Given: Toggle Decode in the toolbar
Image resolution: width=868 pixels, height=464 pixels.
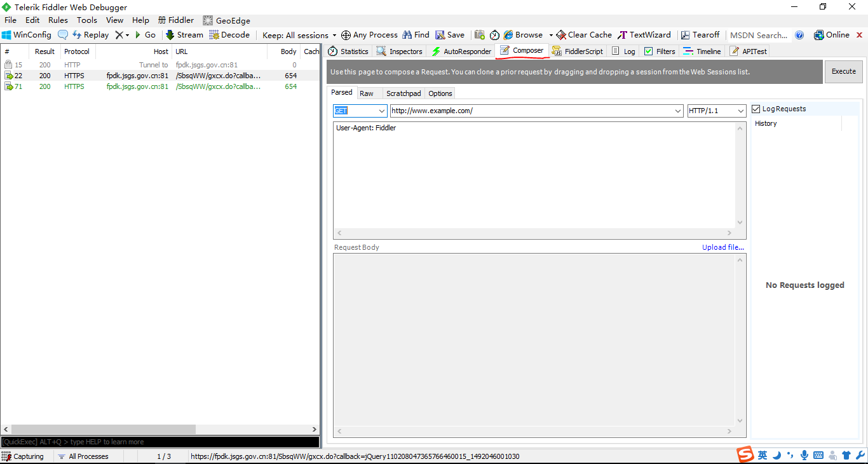Looking at the screenshot, I should [x=229, y=35].
